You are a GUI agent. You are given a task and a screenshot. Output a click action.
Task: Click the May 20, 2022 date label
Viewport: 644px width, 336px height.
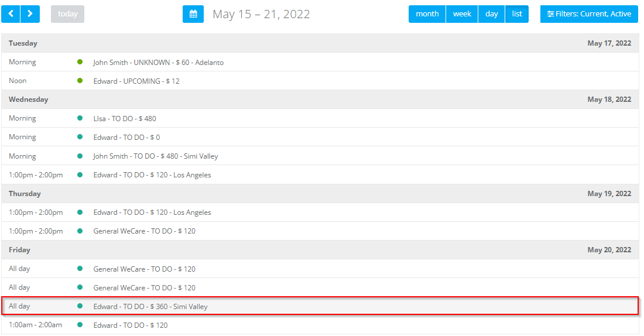point(609,250)
